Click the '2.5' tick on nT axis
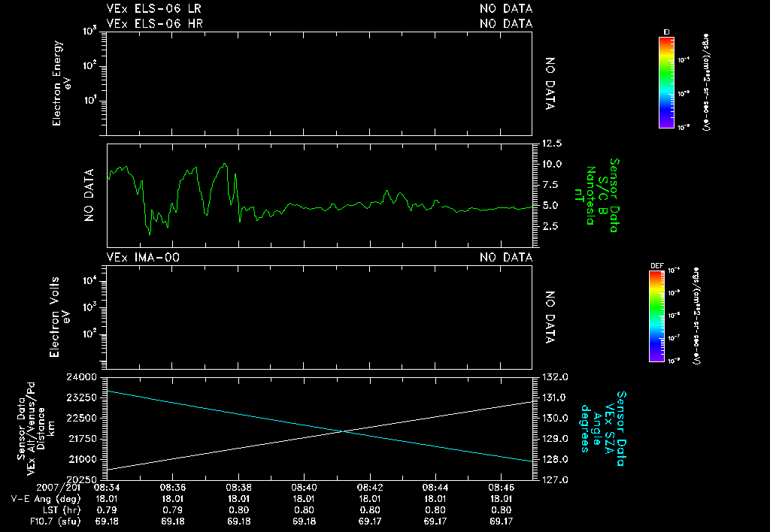Viewport: 770px width, 532px height. (x=549, y=226)
